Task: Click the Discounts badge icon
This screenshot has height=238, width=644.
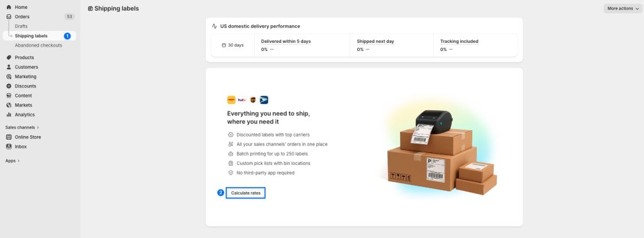Action: click(x=9, y=86)
